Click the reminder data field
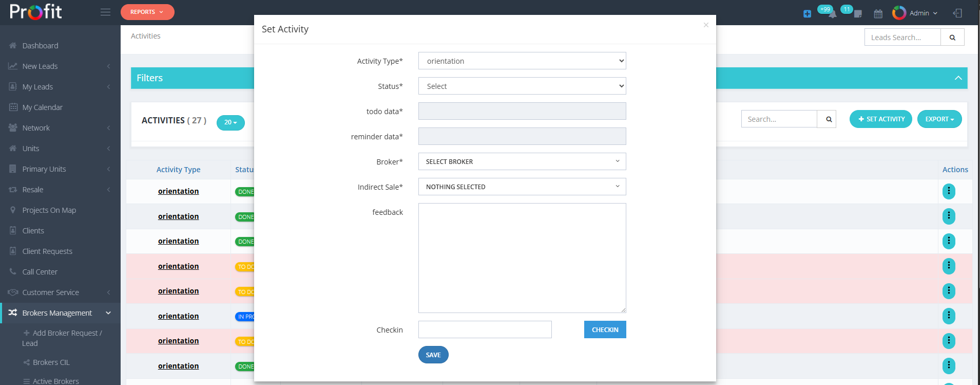980x385 pixels. click(x=522, y=136)
